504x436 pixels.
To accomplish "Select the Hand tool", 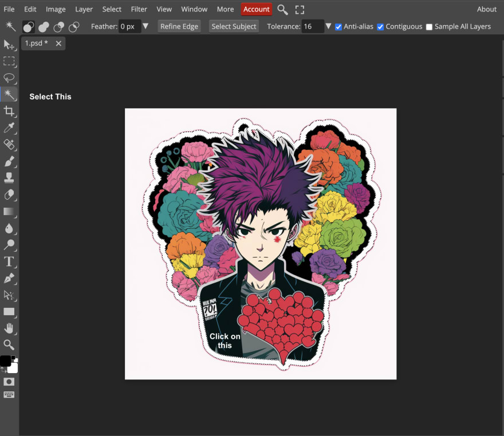I will pos(9,328).
